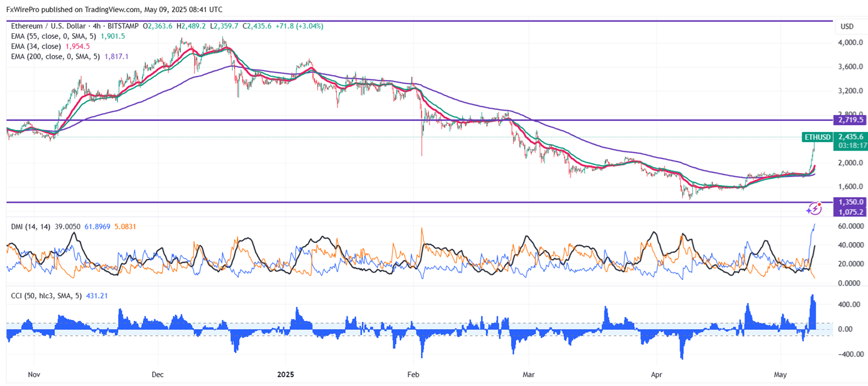
Task: Click the 20.0000 DMI axis value
Action: (850, 264)
